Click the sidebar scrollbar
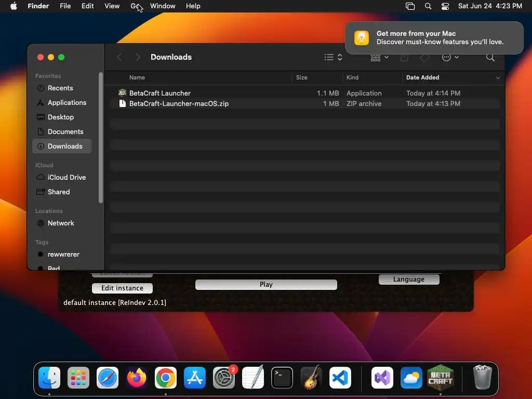 [x=100, y=138]
